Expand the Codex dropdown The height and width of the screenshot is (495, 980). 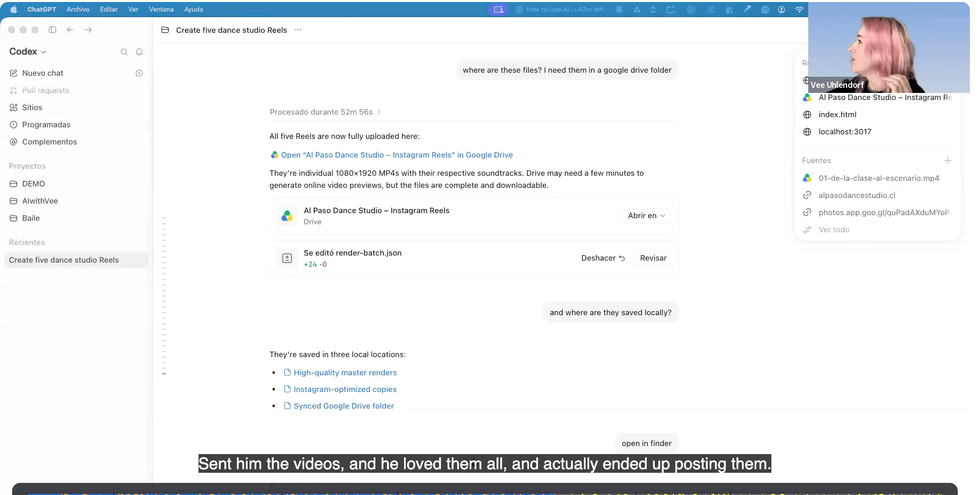point(28,52)
